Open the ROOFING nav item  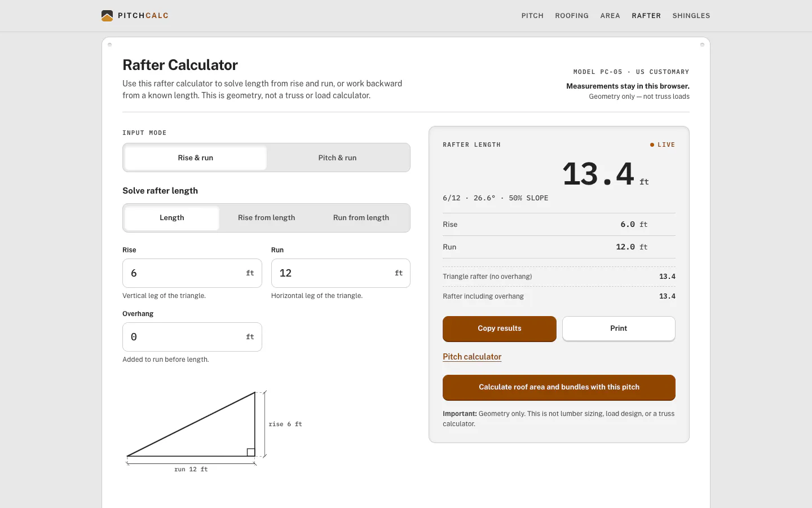click(572, 16)
